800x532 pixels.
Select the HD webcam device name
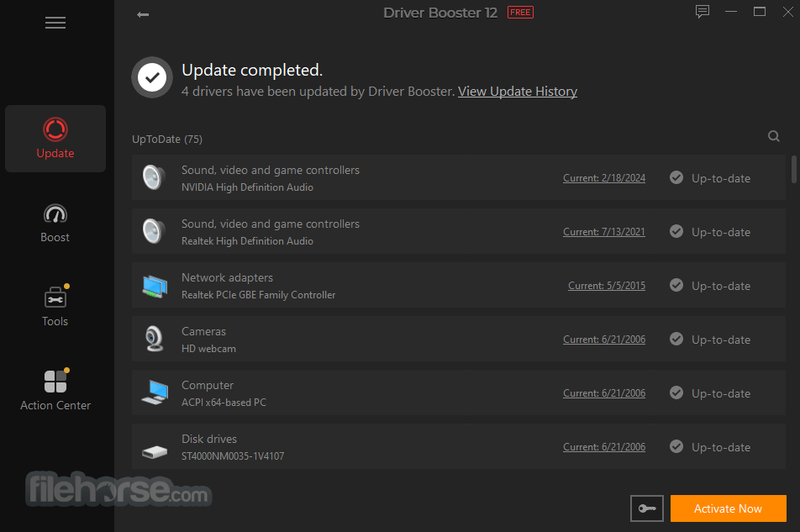[x=208, y=349]
